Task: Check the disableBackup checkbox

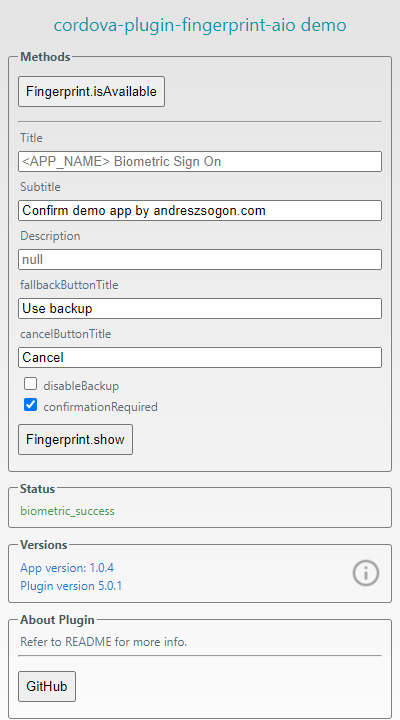Action: click(30, 383)
